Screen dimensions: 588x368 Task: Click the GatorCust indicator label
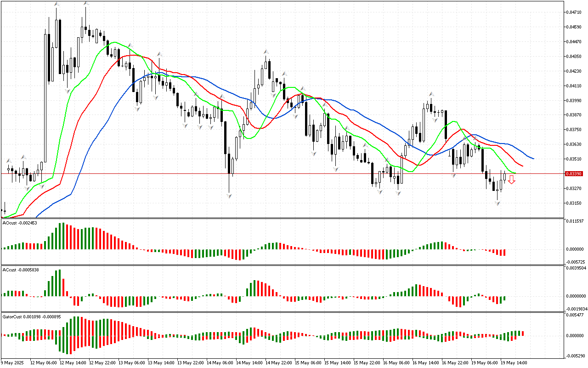pos(31,317)
